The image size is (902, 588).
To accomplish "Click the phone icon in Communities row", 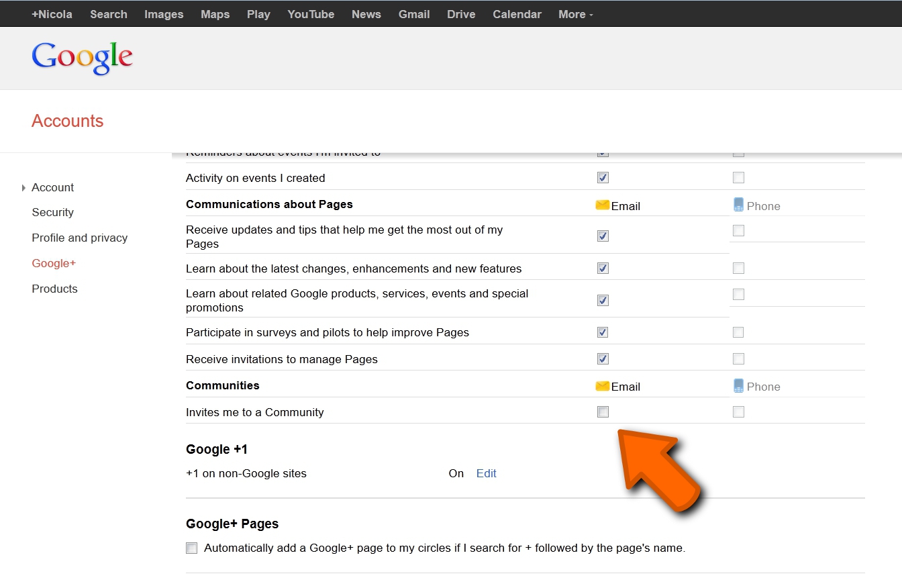I will (x=739, y=386).
